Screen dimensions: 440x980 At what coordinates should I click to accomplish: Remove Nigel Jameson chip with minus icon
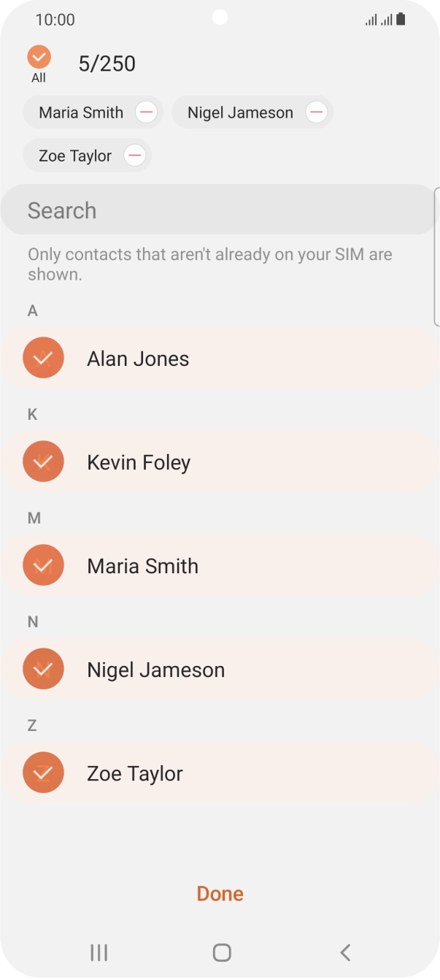(x=316, y=112)
